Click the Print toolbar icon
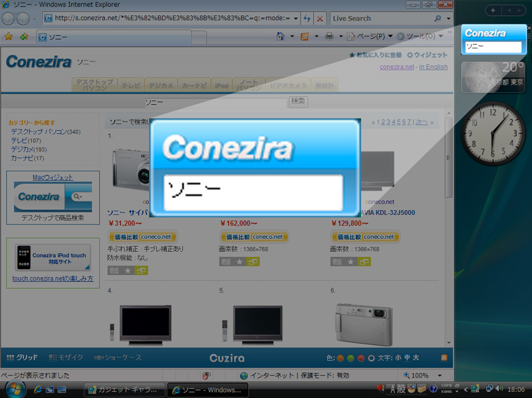This screenshot has height=398, width=532. [x=329, y=37]
